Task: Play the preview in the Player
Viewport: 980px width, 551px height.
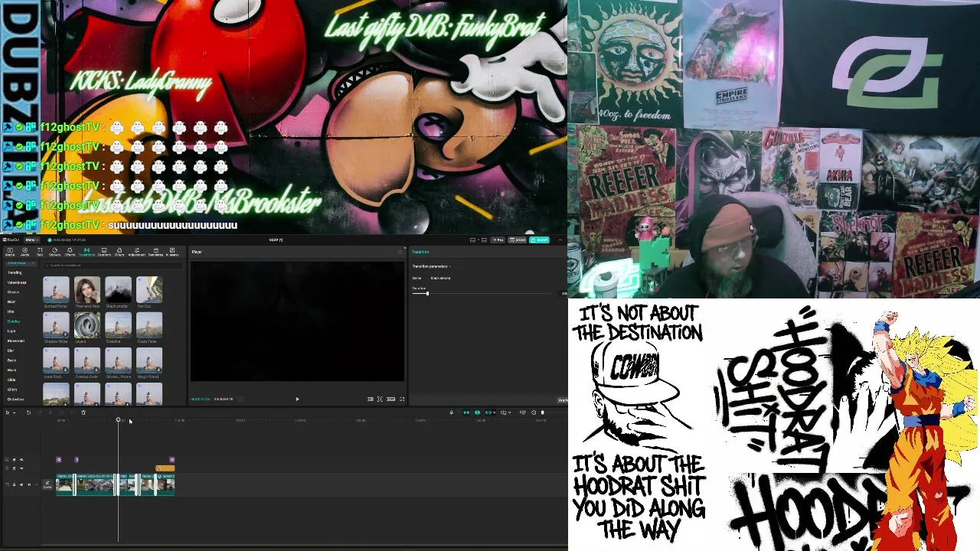Action: (x=297, y=399)
